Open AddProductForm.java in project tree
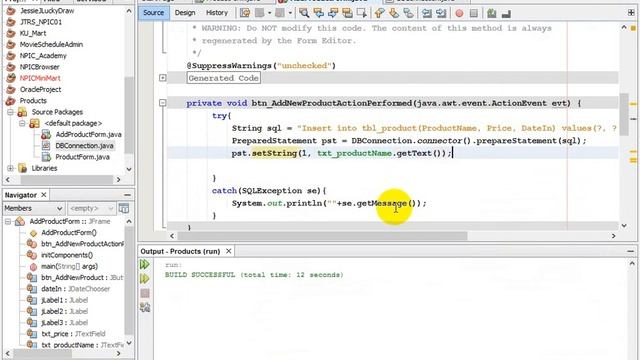Viewport: 640px width, 360px height. coord(88,134)
